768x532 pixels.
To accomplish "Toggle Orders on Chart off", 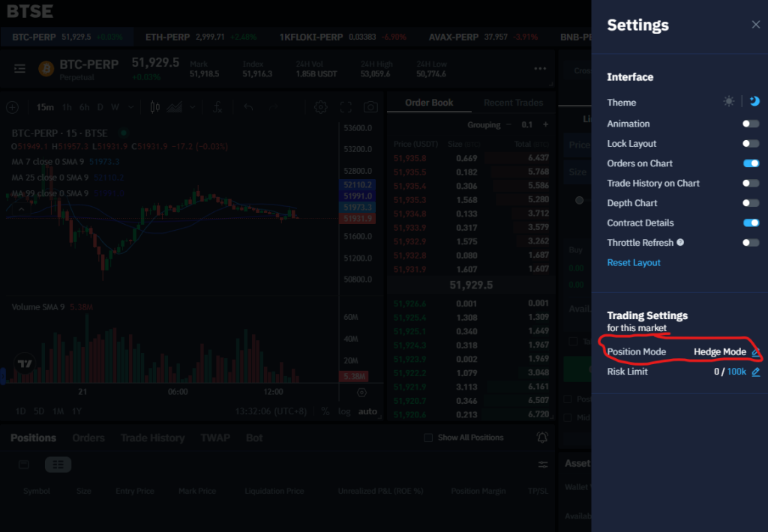I will (751, 163).
